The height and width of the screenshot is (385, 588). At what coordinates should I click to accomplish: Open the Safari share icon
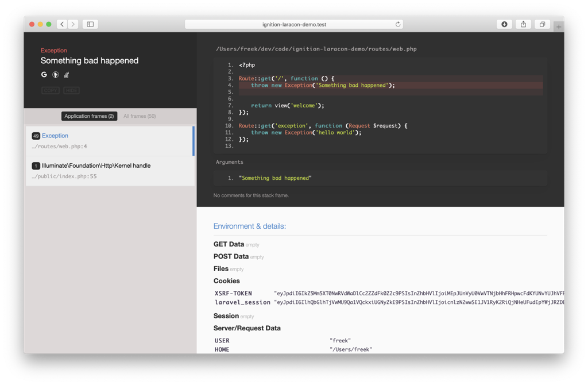click(524, 24)
